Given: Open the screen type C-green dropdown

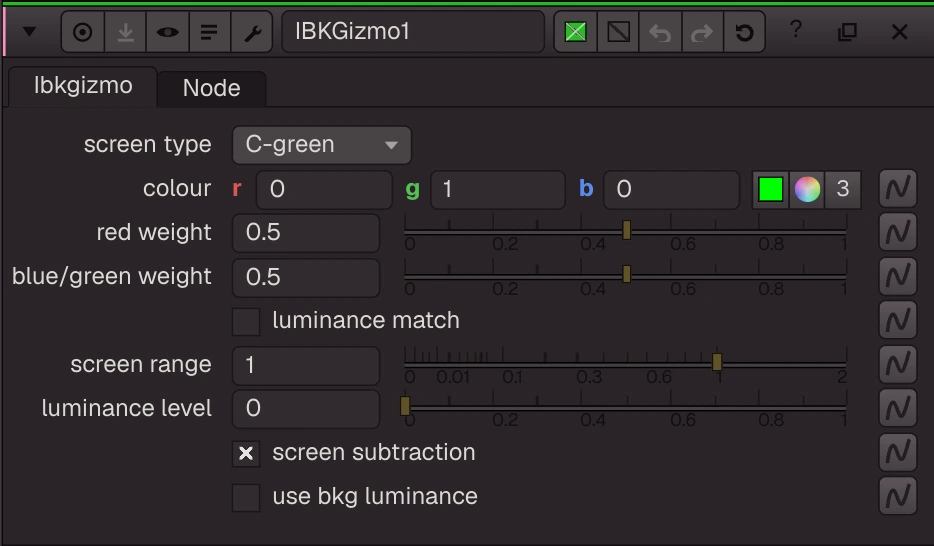Looking at the screenshot, I should (x=322, y=145).
